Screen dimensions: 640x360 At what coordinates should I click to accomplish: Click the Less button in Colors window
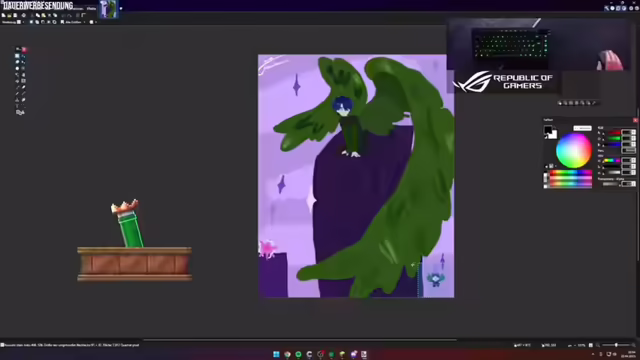[582, 128]
